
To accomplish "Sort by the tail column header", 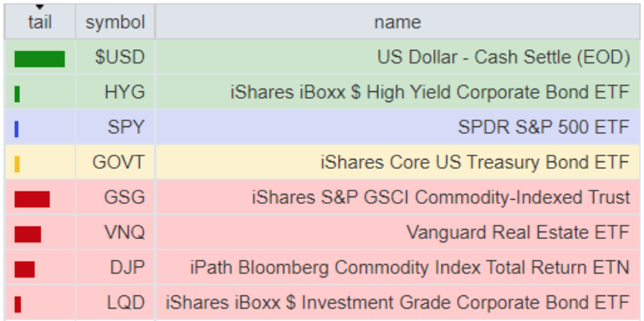I will pos(40,23).
